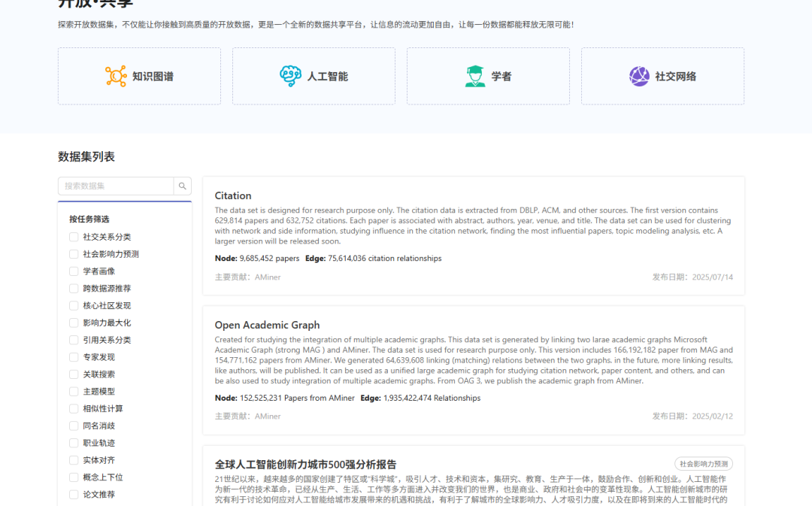
Task: Check 引用关系分类 task filter
Action: pos(74,340)
